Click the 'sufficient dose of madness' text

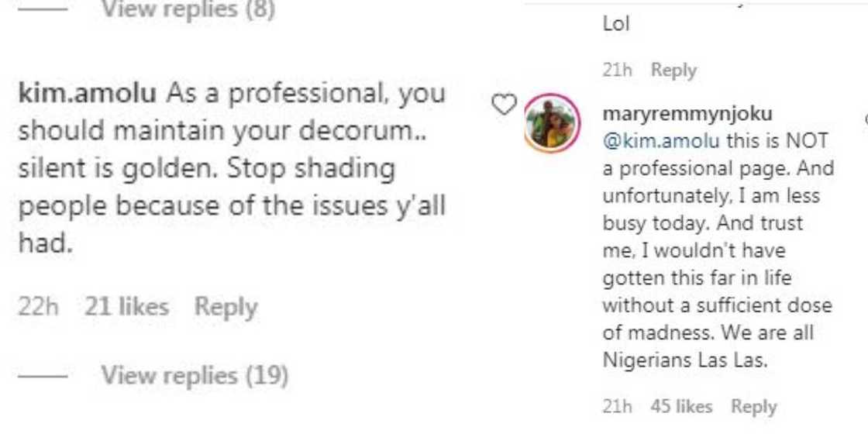click(716, 305)
